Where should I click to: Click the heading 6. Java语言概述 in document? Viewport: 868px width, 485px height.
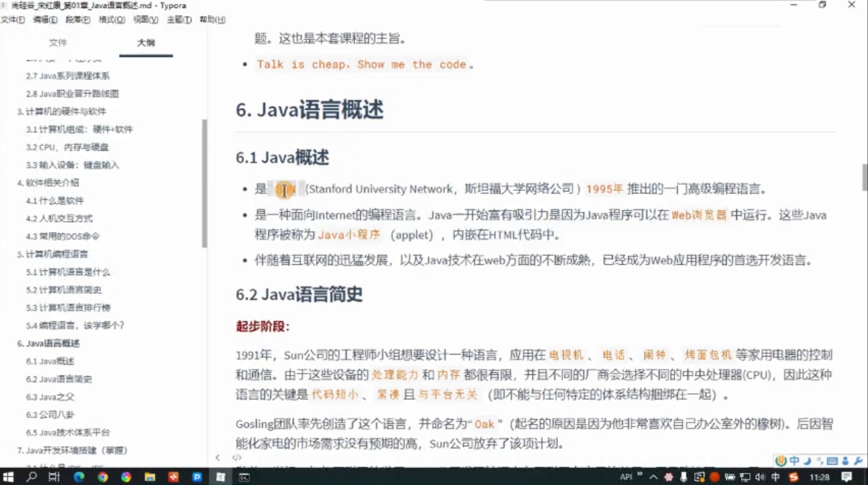click(x=309, y=109)
